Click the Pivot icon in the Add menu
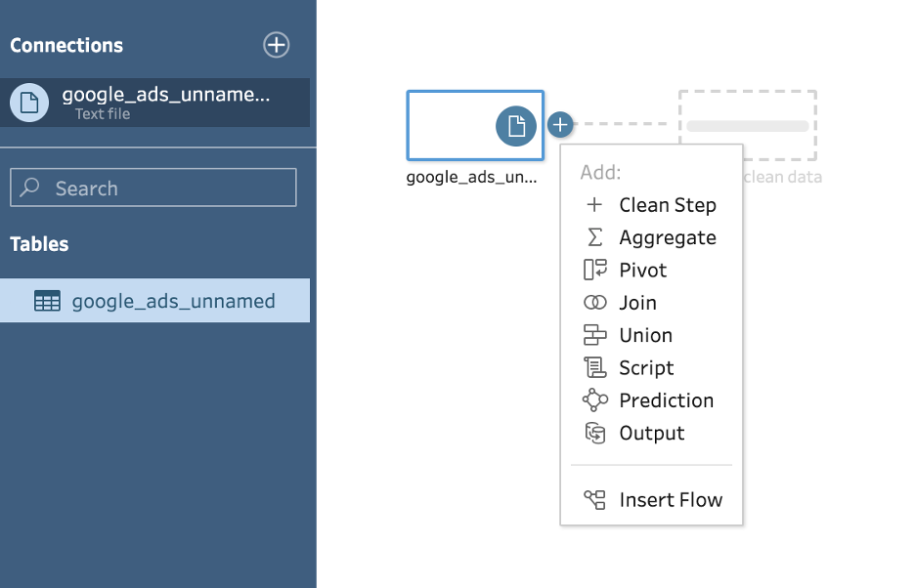The image size is (915, 588). (594, 270)
